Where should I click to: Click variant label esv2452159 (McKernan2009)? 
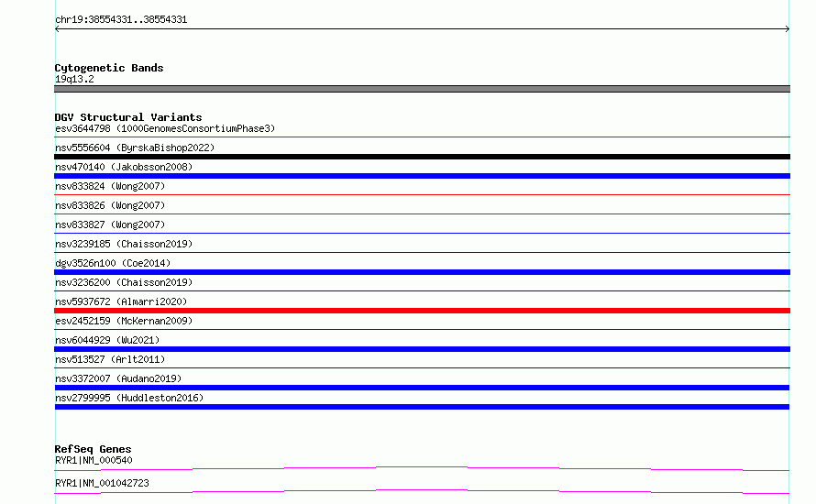[124, 321]
